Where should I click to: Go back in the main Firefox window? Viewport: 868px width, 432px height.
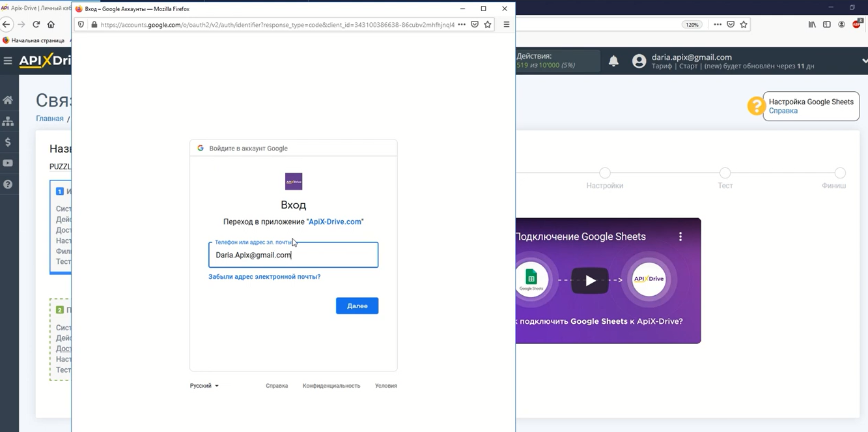tap(7, 25)
